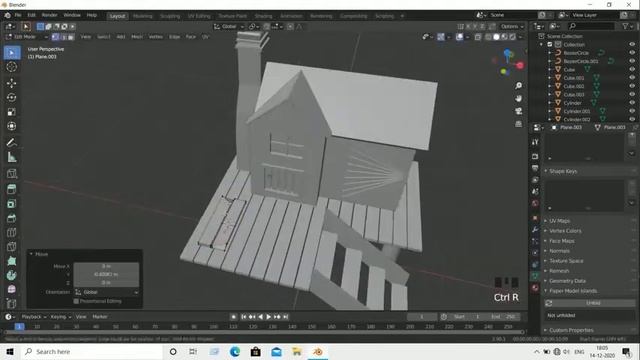Select the Bevel tool
The image size is (640, 360).
point(12,218)
